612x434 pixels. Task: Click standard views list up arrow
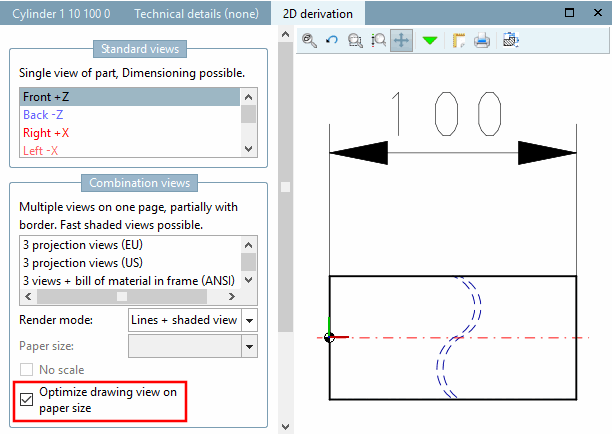(249, 97)
